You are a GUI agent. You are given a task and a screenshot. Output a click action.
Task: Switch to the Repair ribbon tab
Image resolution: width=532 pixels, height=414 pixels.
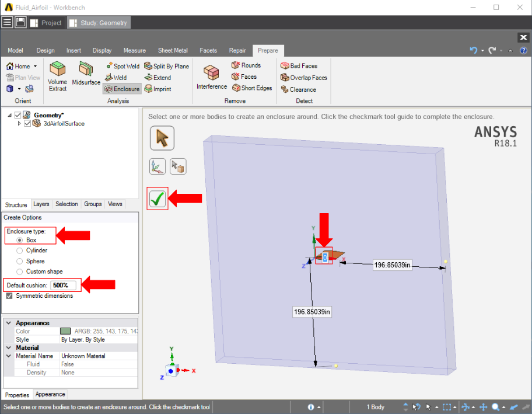tap(237, 50)
